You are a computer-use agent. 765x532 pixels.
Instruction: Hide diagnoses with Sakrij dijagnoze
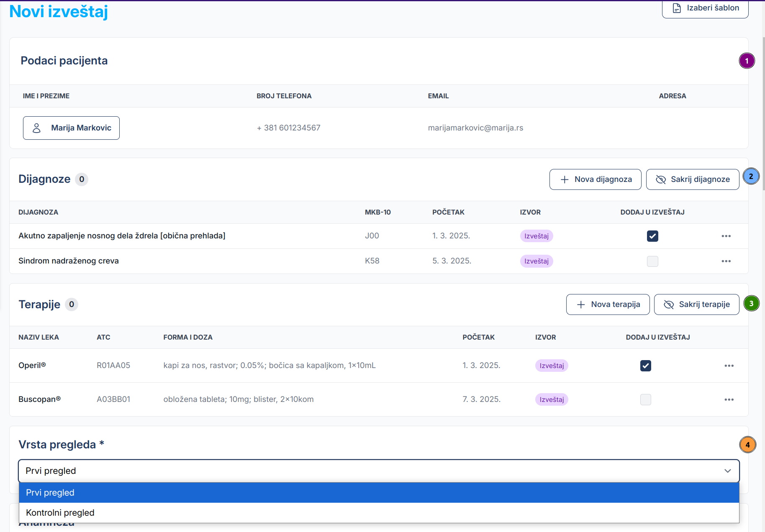tap(692, 179)
